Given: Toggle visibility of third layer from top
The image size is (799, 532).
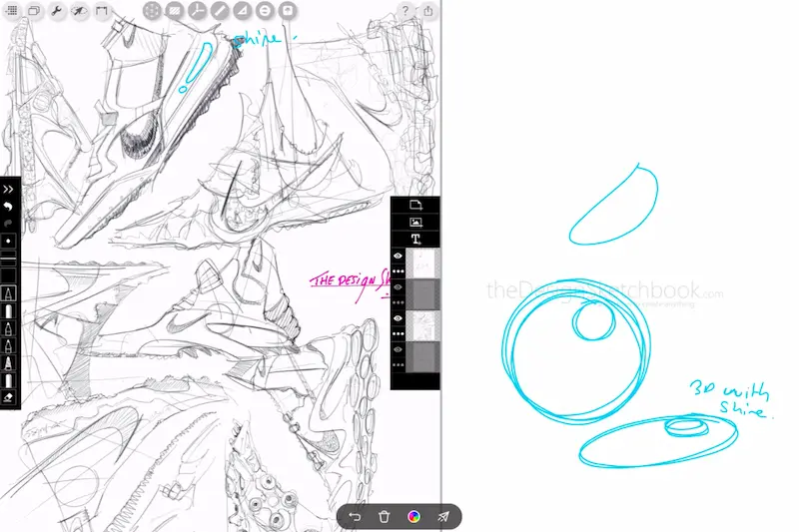Looking at the screenshot, I should (x=398, y=318).
